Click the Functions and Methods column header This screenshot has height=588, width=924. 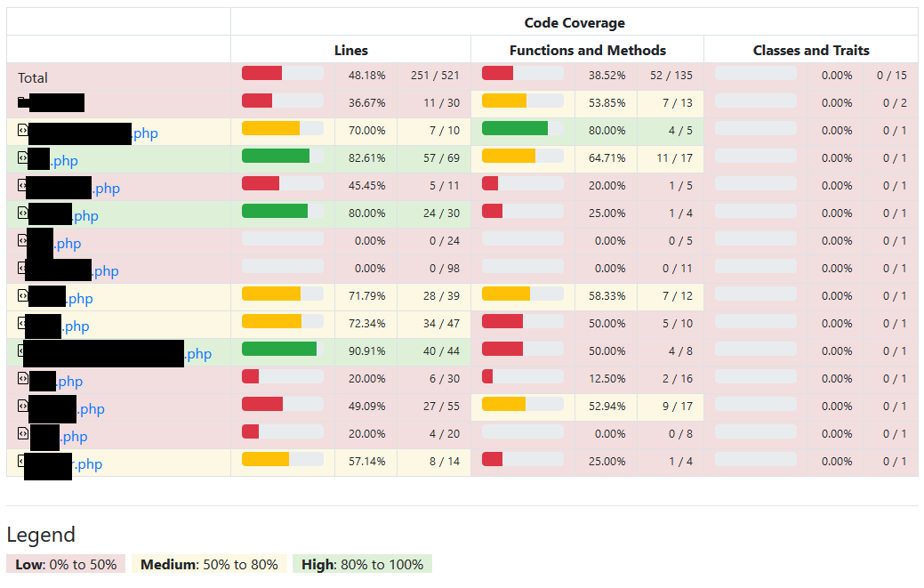pyautogui.click(x=588, y=50)
